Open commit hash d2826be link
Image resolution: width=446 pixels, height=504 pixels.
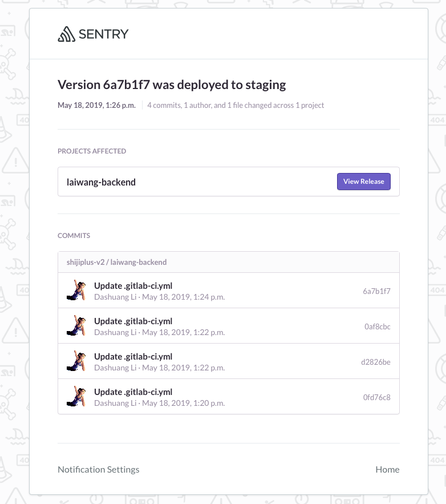376,362
